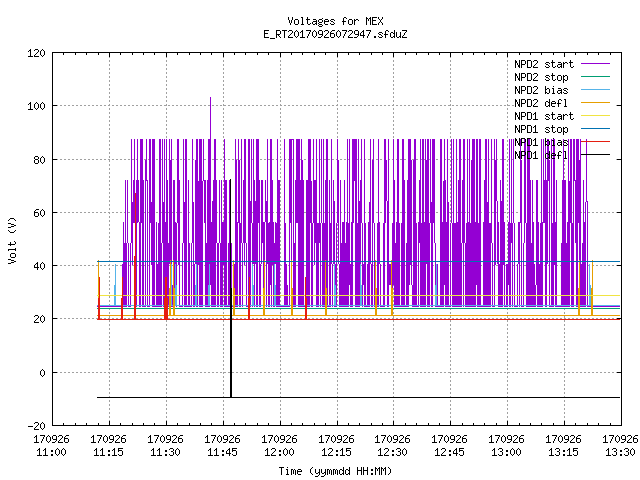
Task: Click the NPD2 start legend label
Action: [x=544, y=64]
